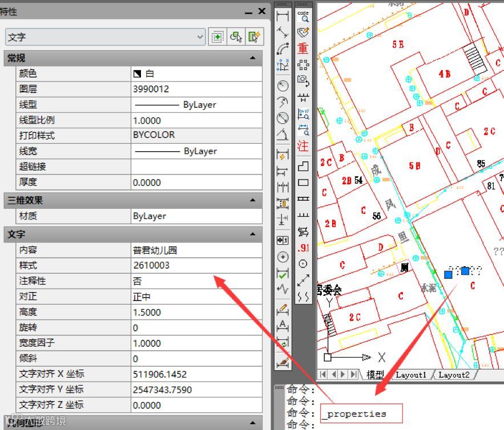This screenshot has width=504, height=430.
Task: Select the Angular dimension tool
Action: click(x=283, y=134)
